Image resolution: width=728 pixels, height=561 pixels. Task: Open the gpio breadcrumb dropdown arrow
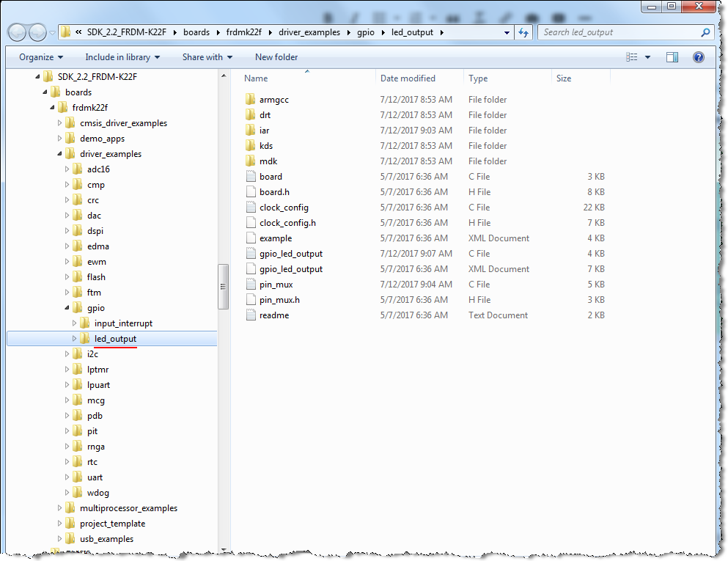(383, 32)
